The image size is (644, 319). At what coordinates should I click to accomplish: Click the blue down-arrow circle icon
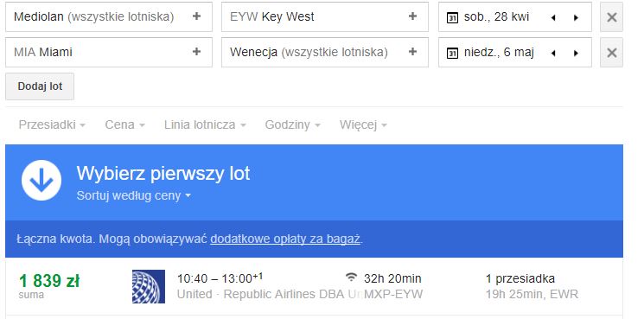tap(41, 180)
